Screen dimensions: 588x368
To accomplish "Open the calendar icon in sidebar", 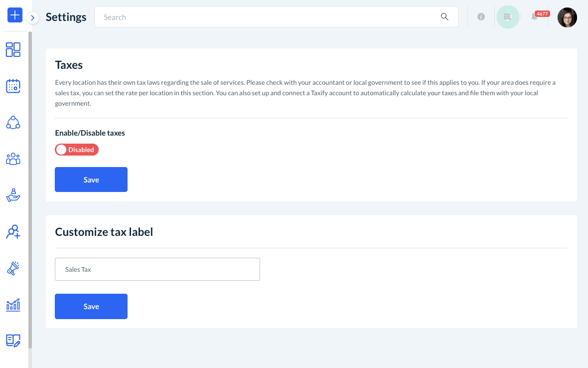I will 13,86.
